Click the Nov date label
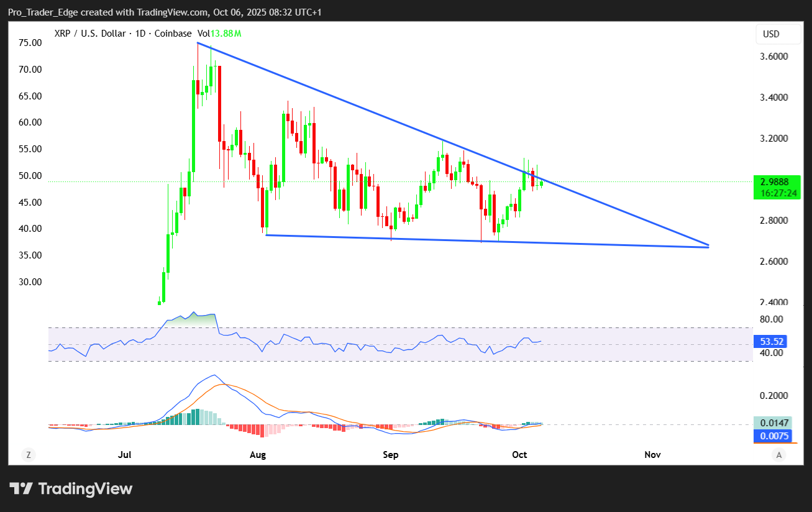Viewport: 812px width, 512px height. click(x=652, y=455)
